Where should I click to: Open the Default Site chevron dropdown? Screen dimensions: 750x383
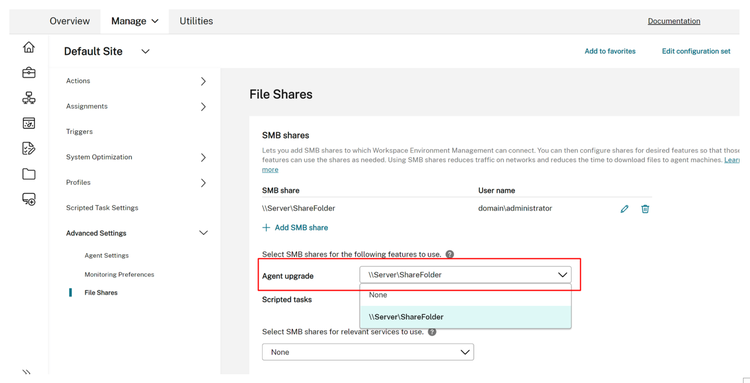146,51
